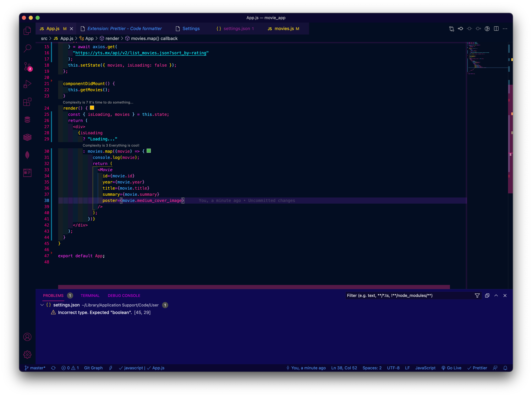Click the Split Editor Right icon

496,29
